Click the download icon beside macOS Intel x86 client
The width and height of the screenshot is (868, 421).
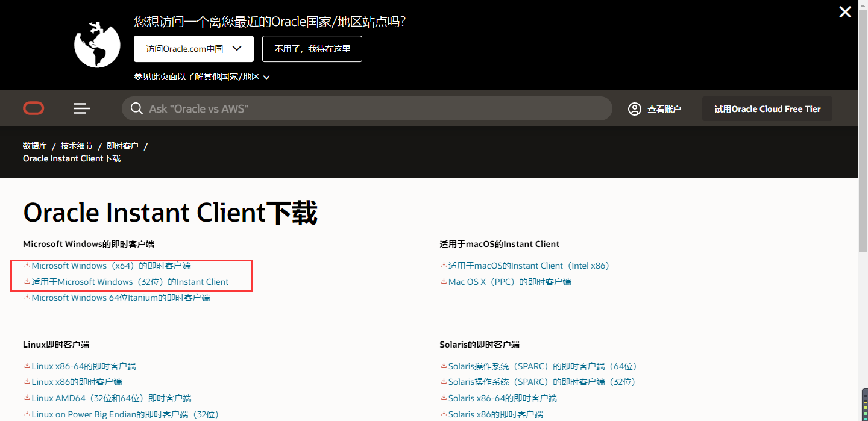(x=443, y=265)
